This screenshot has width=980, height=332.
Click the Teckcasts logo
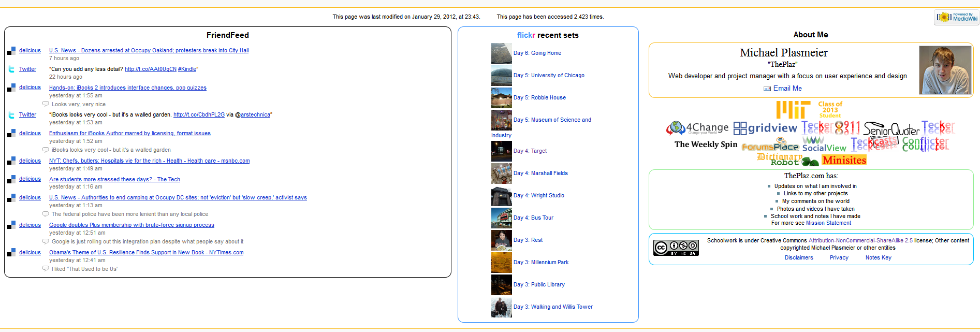[x=874, y=142]
